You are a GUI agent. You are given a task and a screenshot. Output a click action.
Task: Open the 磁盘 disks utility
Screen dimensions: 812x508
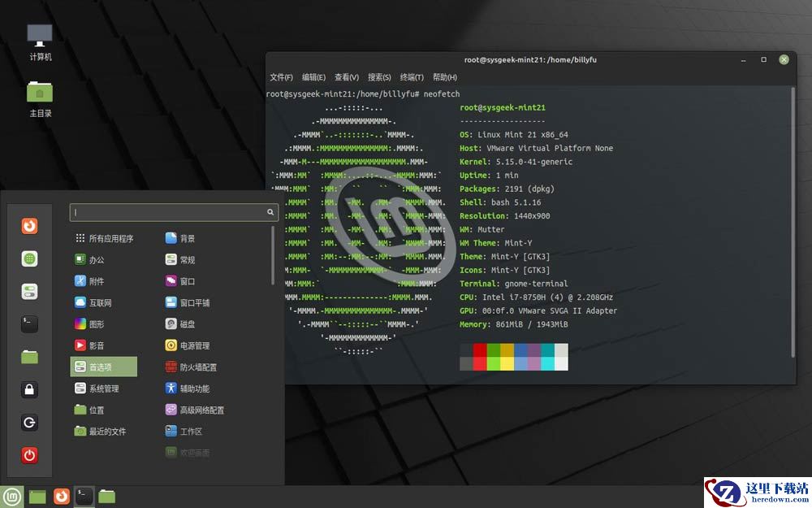pyautogui.click(x=180, y=324)
